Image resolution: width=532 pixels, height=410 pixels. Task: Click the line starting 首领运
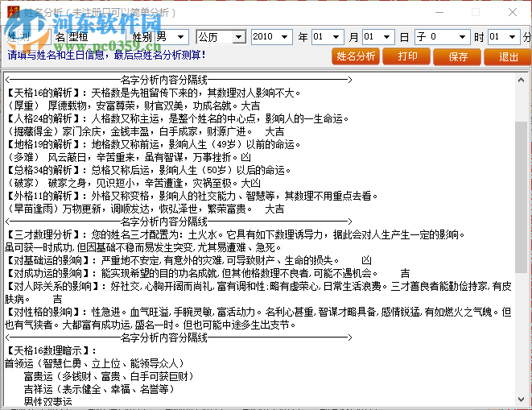pyautogui.click(x=94, y=363)
